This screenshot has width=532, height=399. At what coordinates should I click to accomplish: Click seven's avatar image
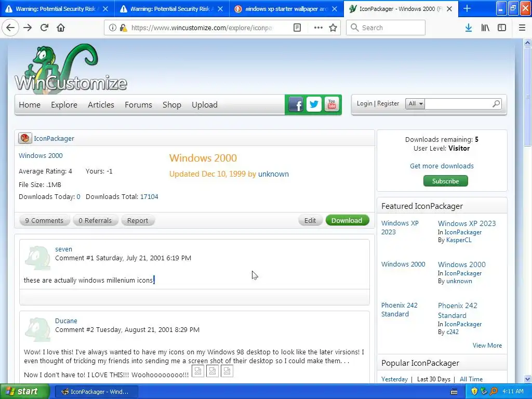pos(37,258)
